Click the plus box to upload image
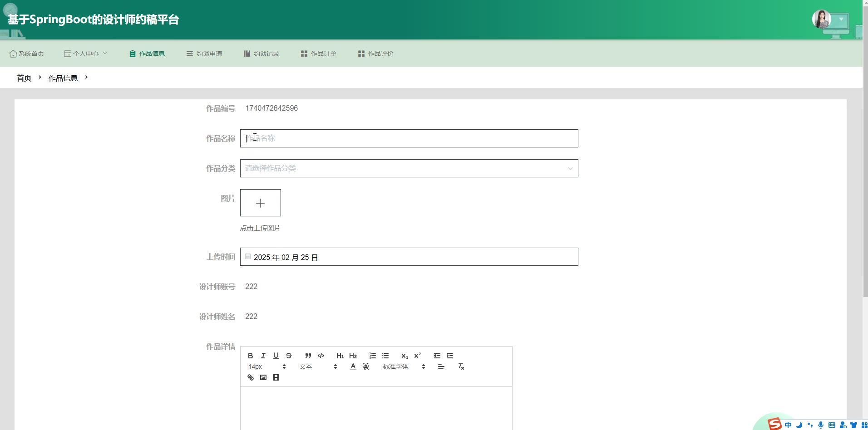Viewport: 868px width, 430px height. pos(261,203)
